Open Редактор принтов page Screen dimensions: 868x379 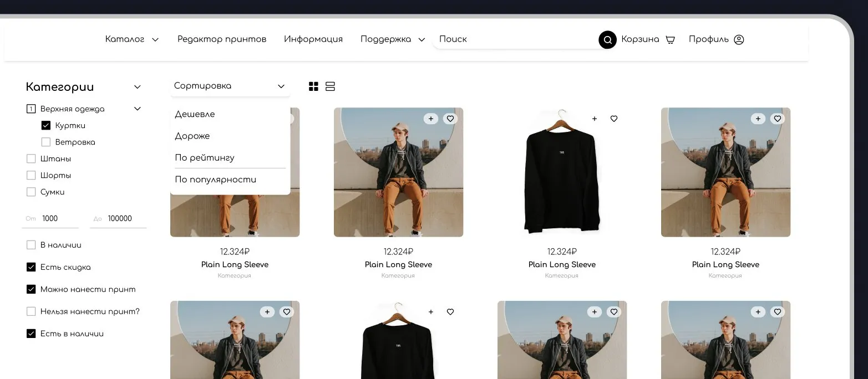(222, 39)
